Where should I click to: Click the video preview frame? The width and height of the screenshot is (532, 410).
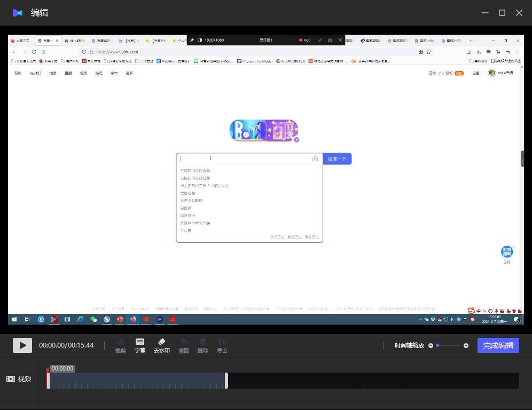coord(265,180)
